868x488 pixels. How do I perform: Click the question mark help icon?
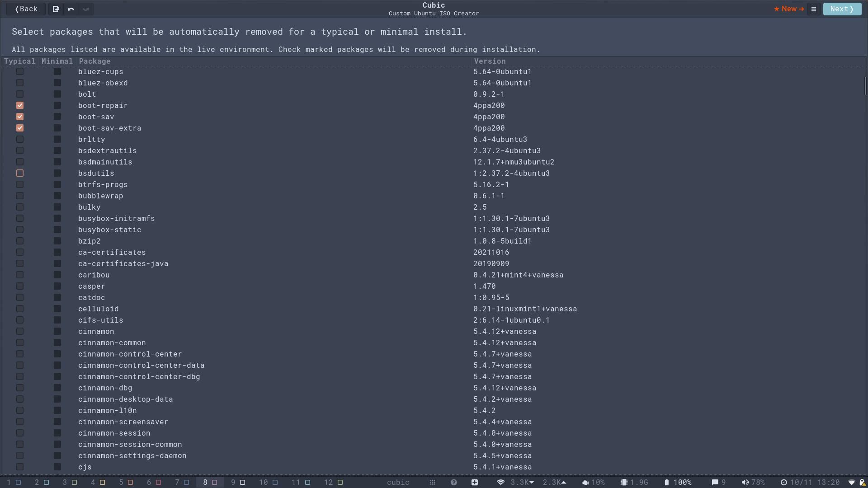coord(453,483)
